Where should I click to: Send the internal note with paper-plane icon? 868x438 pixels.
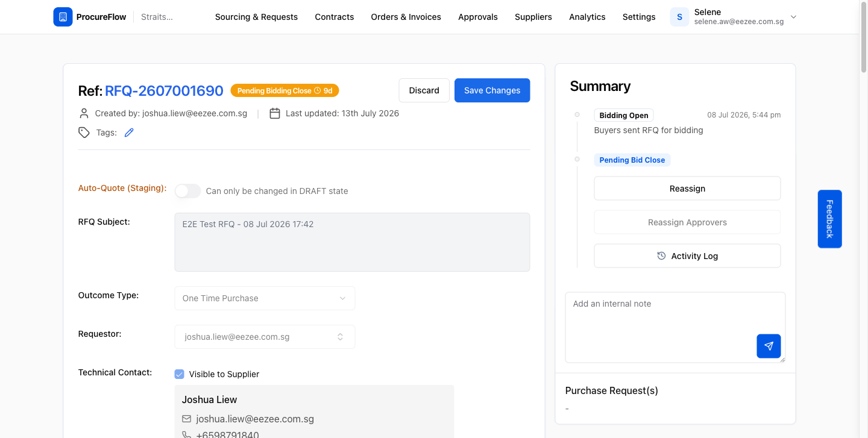(x=769, y=346)
